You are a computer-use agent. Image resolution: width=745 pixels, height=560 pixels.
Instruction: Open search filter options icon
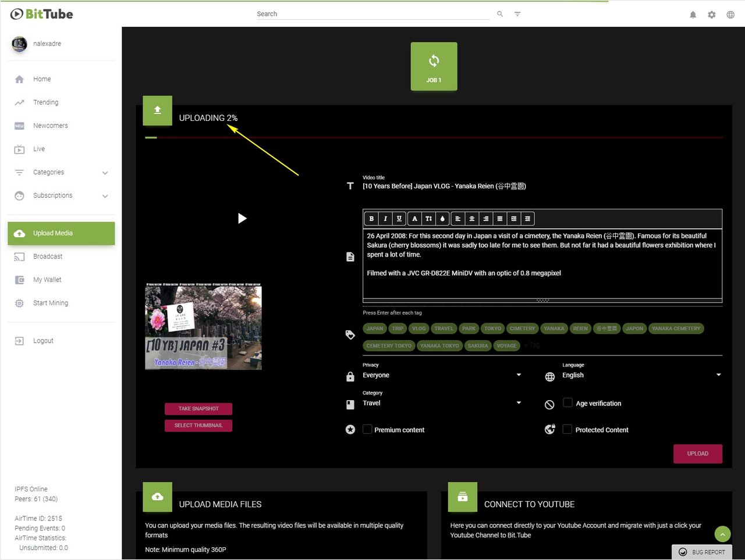coord(517,14)
